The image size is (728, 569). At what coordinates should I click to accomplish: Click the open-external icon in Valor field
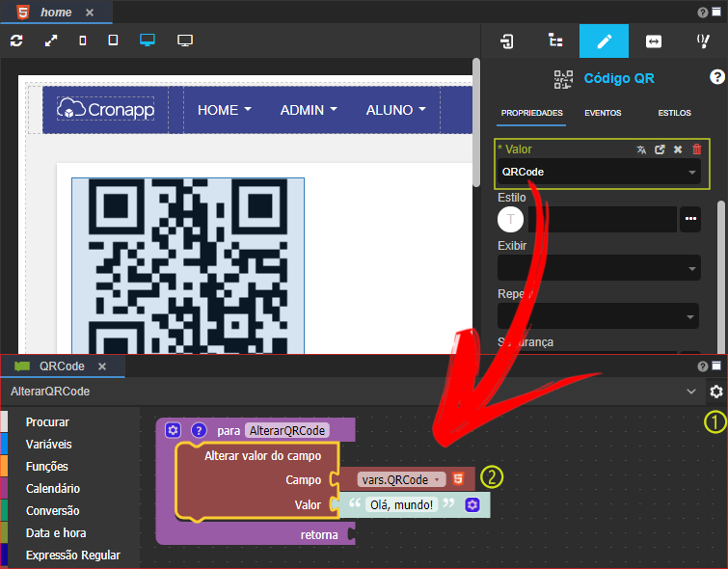coord(660,149)
